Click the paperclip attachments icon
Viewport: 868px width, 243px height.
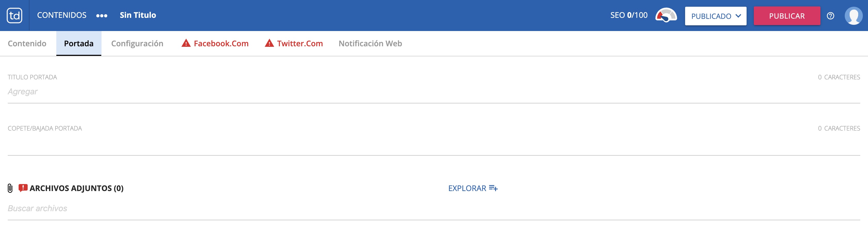pyautogui.click(x=10, y=188)
